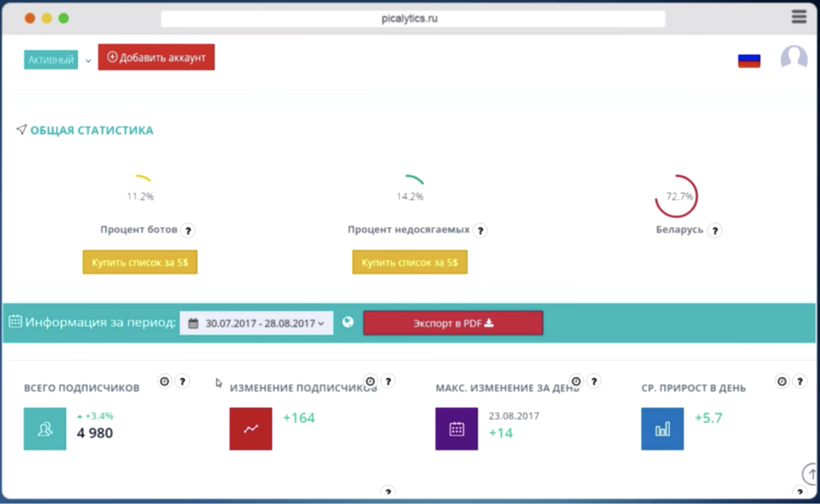The height and width of the screenshot is (504, 820).
Task: Click the 4 980 followers value
Action: click(x=95, y=433)
